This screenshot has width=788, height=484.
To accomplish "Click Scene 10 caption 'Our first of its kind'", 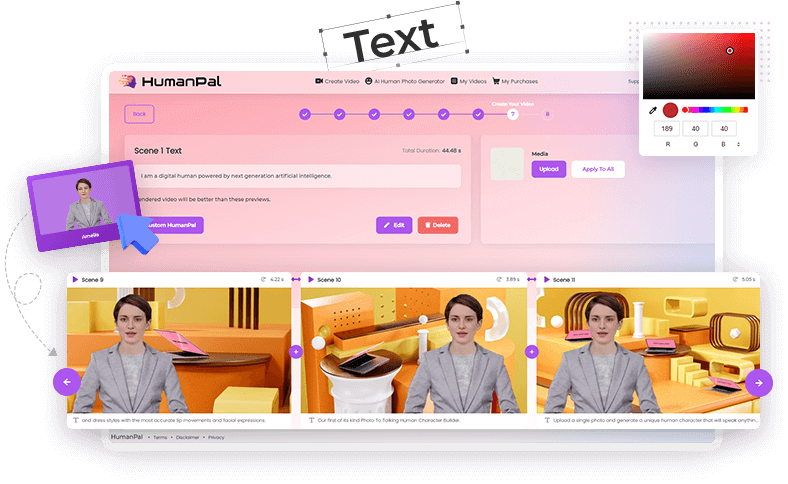I will (x=388, y=420).
